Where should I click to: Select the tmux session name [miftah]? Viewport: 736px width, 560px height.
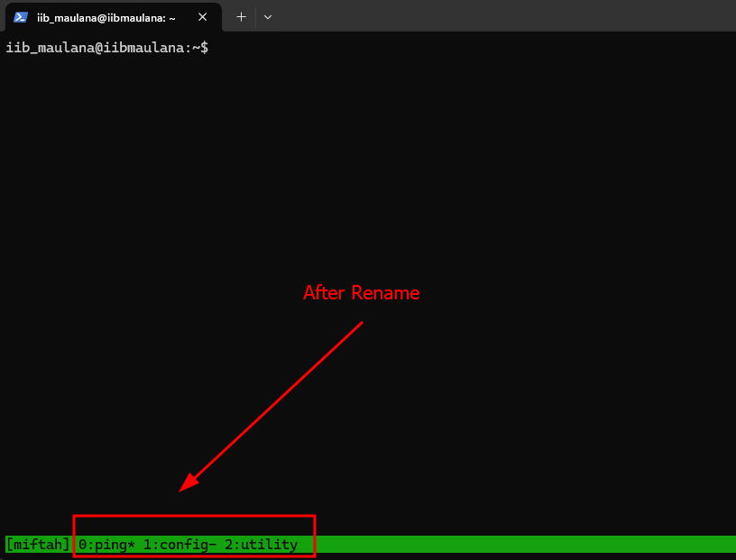pyautogui.click(x=37, y=545)
